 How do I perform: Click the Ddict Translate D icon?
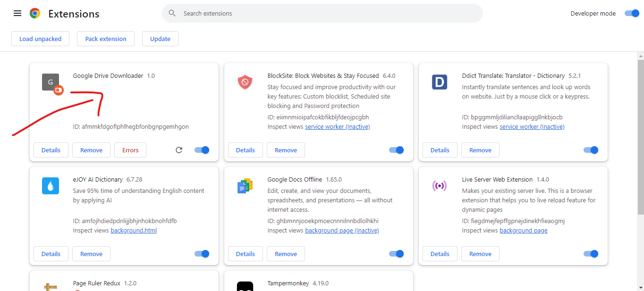click(x=439, y=82)
